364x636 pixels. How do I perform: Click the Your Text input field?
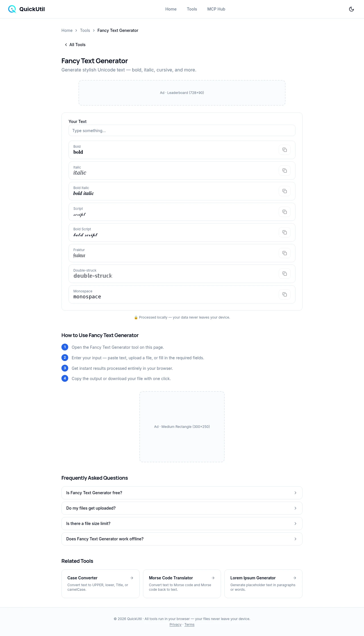182,131
